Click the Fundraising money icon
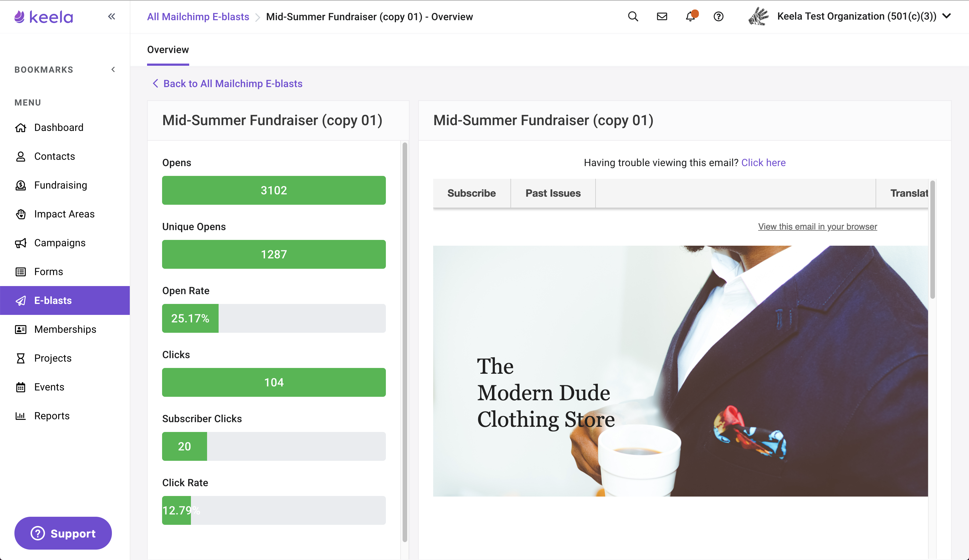This screenshot has height=560, width=969. tap(21, 185)
